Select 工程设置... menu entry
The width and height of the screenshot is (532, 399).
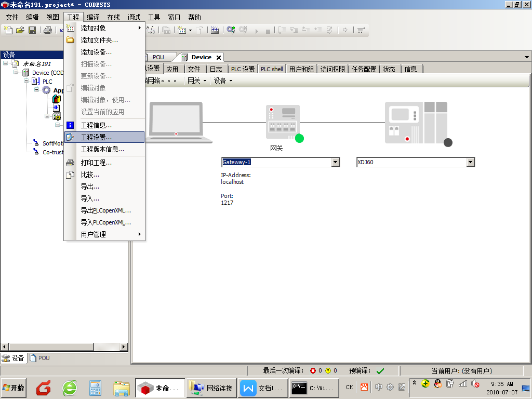[x=105, y=137]
